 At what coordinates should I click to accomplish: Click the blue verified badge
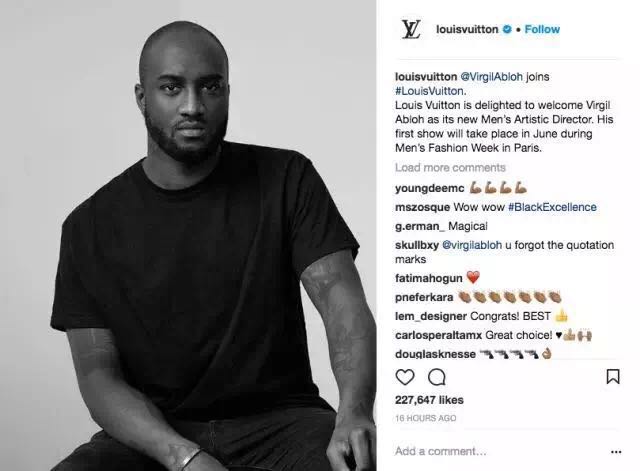pos(507,29)
